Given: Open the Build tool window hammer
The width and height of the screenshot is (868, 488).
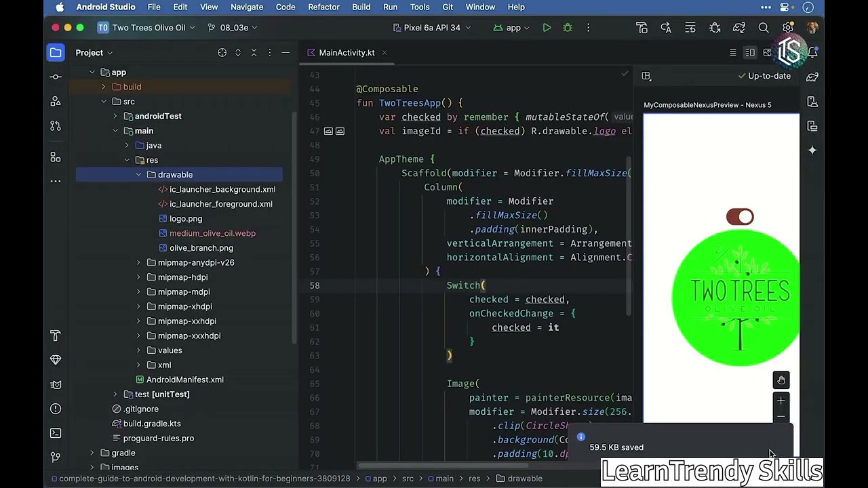Looking at the screenshot, I should pyautogui.click(x=56, y=335).
